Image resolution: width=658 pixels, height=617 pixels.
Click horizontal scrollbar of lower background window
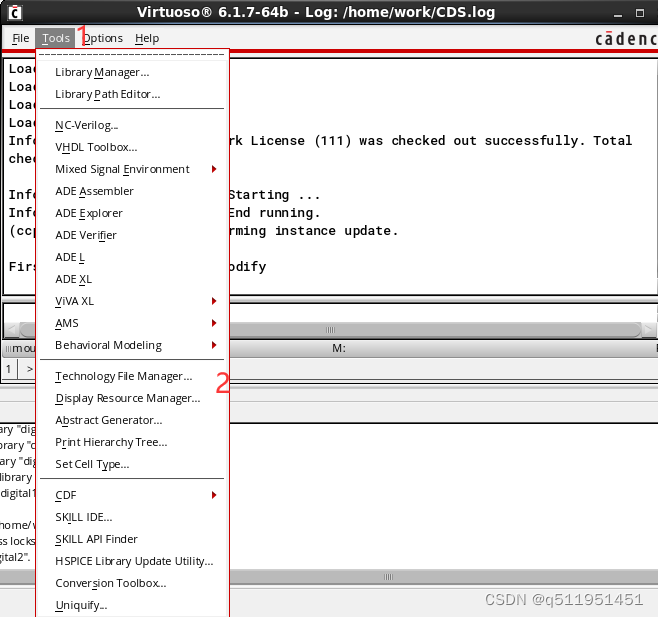coord(388,577)
